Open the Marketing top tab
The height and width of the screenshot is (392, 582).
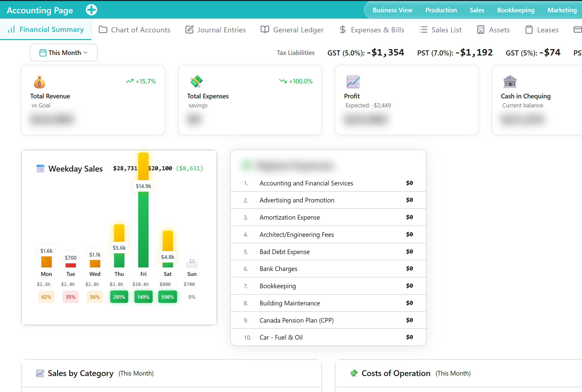562,10
